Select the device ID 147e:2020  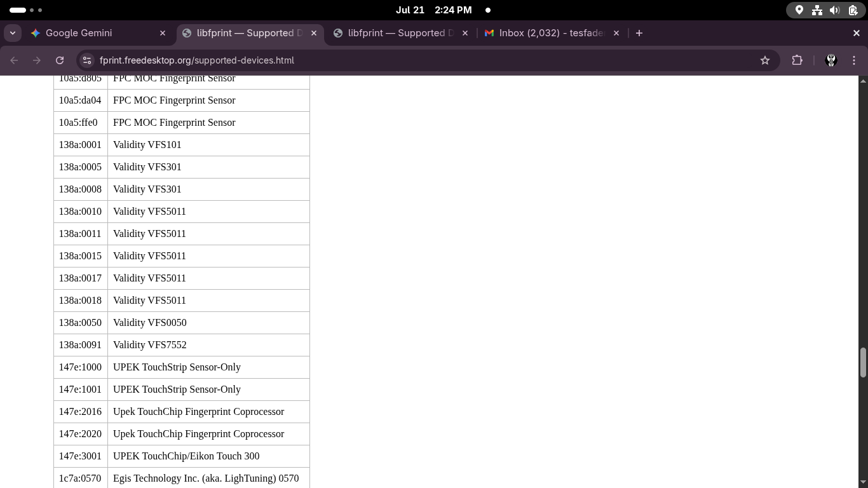click(80, 434)
